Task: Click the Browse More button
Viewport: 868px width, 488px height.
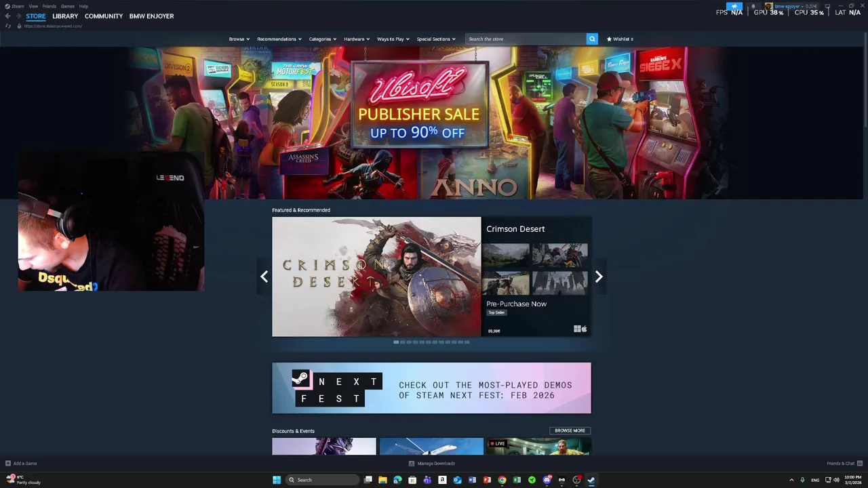Action: (570, 430)
